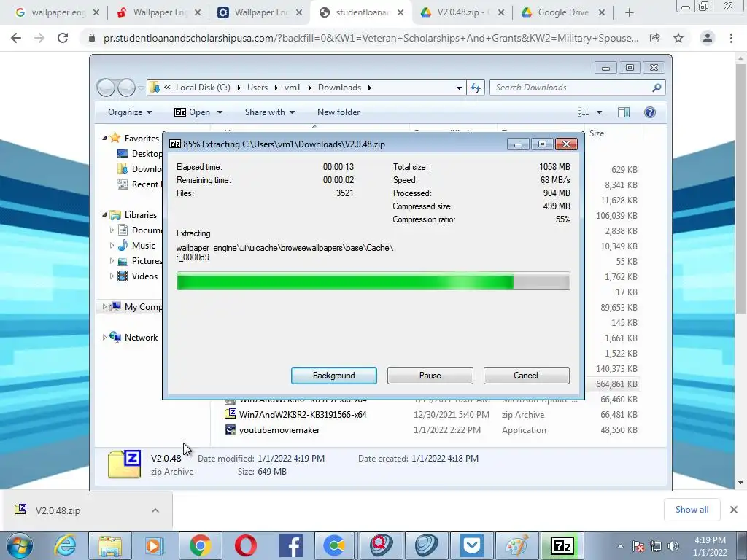
Task: Reload the page in Chrome
Action: 63,38
